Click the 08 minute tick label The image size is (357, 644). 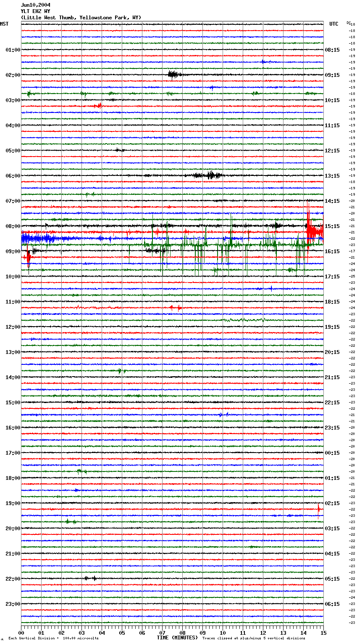[x=182, y=633]
